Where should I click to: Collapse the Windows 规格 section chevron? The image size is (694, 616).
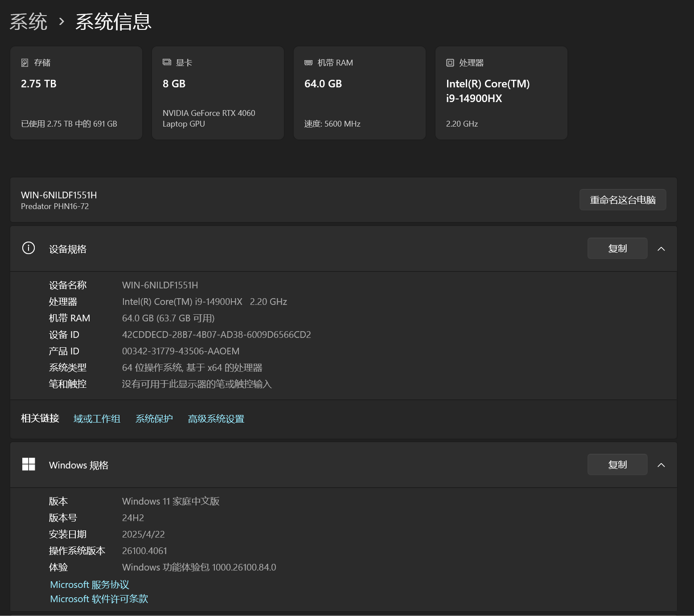(x=661, y=465)
